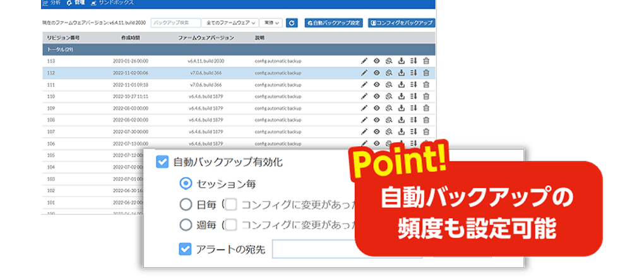View revision 110 with eye icon

click(x=376, y=96)
